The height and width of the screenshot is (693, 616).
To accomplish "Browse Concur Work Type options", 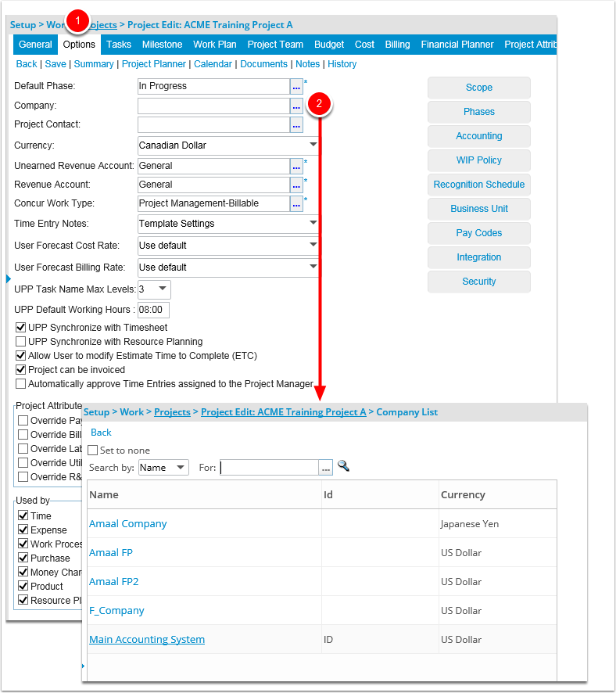I will pos(296,203).
